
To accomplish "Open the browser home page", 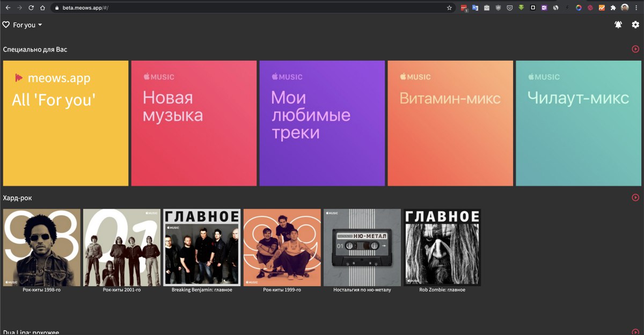I will click(42, 8).
